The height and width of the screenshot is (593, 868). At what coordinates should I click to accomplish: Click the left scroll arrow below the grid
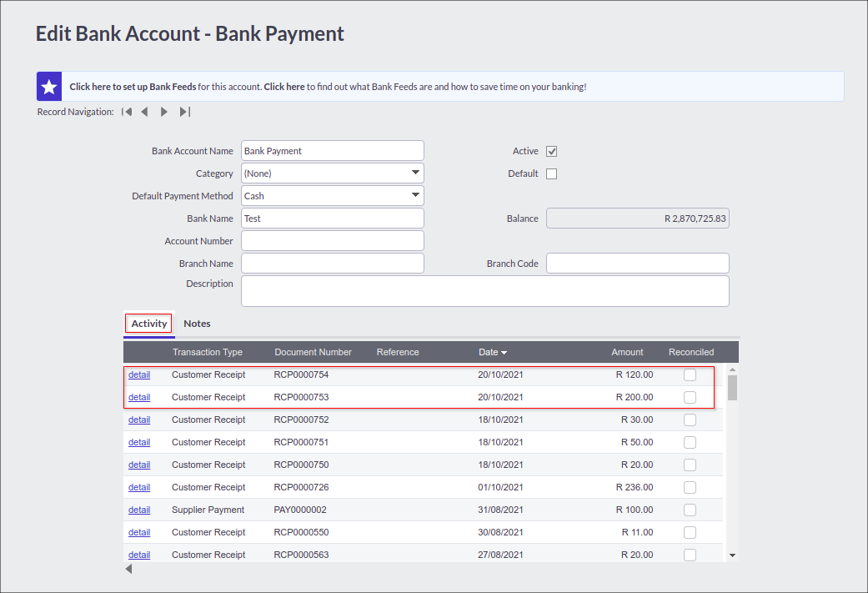(128, 569)
